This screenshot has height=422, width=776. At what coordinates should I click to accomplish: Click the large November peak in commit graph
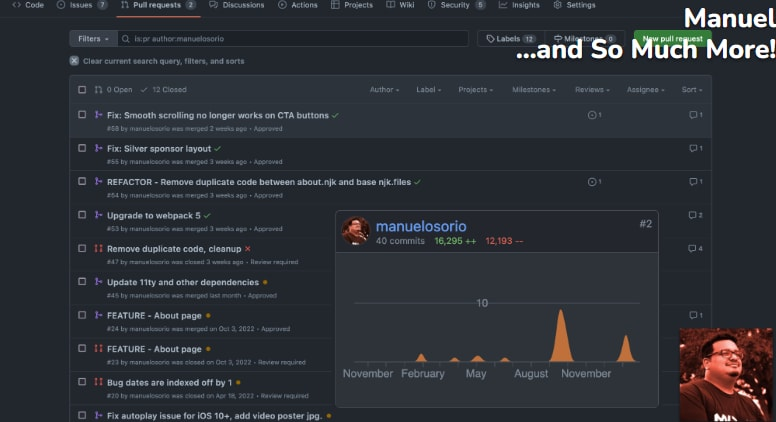[560, 335]
